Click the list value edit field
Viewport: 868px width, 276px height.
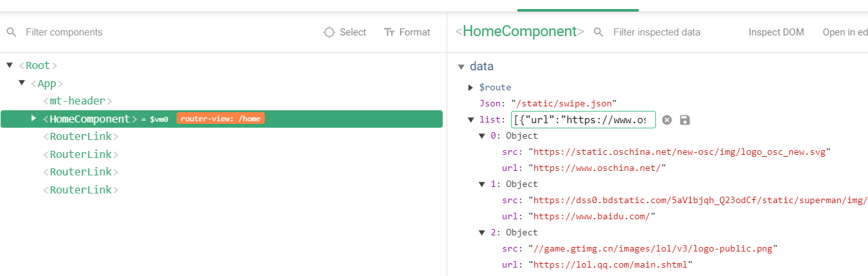pos(583,120)
